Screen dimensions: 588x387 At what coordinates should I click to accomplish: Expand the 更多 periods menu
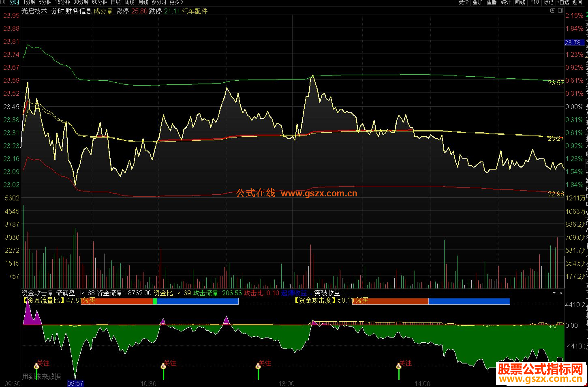[x=176, y=2]
